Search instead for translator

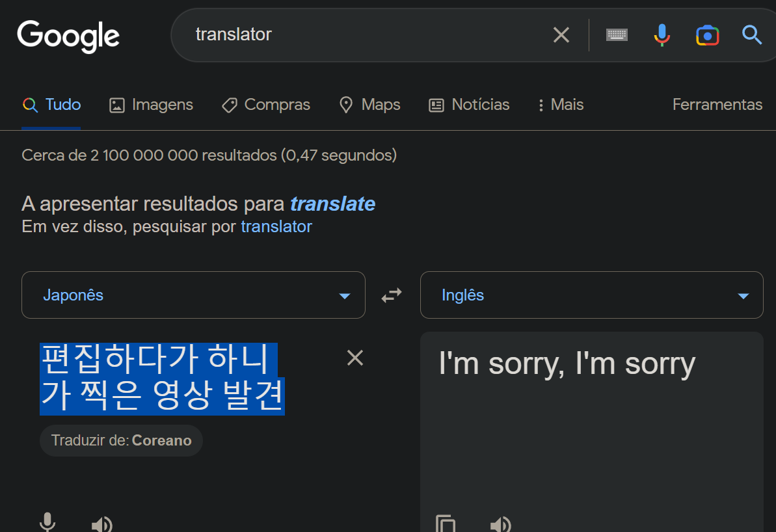[x=276, y=226]
